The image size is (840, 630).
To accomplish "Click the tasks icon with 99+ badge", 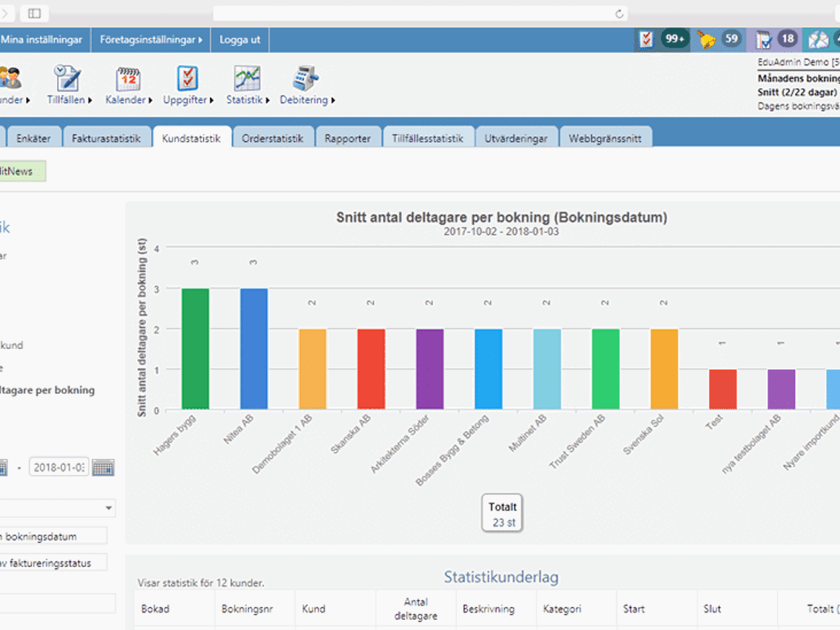I will click(647, 39).
